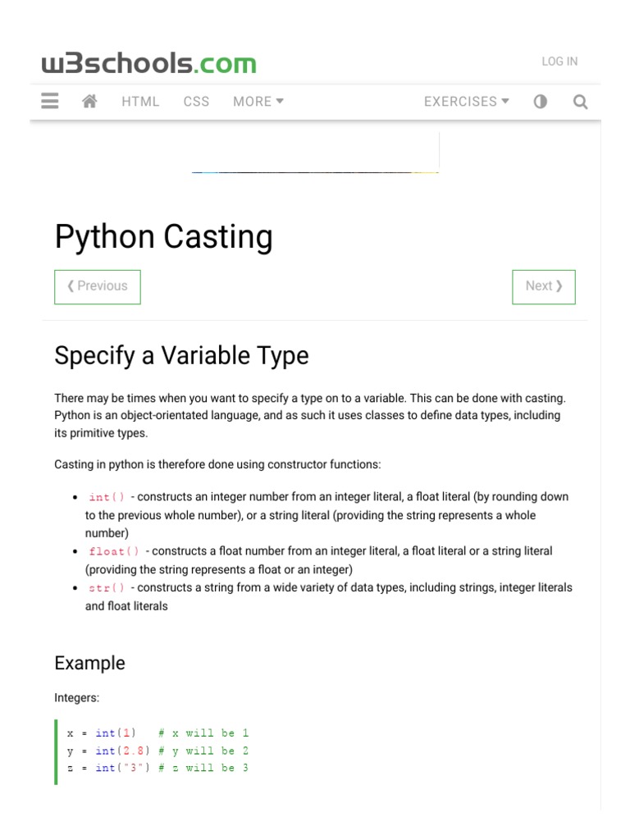
Task: Click the float() code keyword
Action: [x=114, y=551]
